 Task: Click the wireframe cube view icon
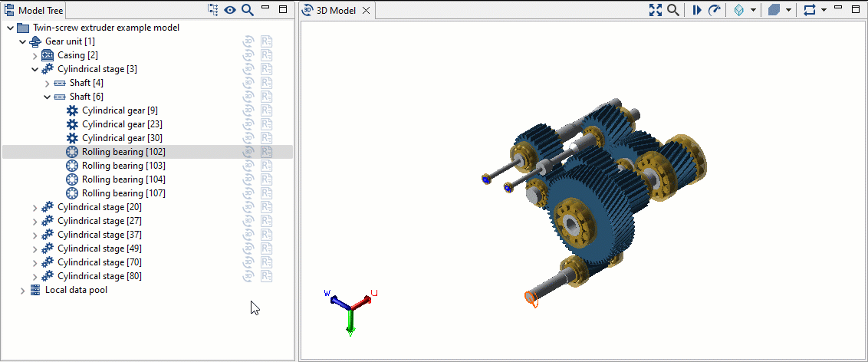point(738,10)
